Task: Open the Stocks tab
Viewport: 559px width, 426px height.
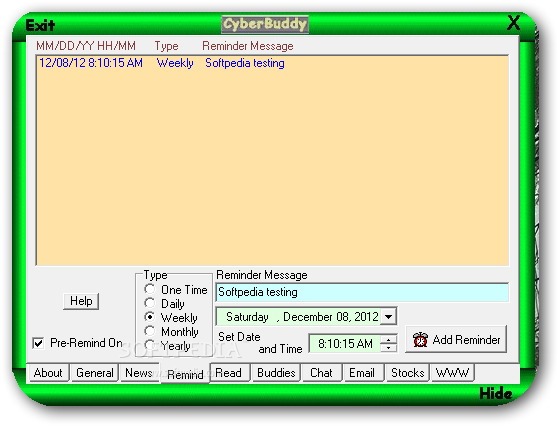Action: [407, 373]
